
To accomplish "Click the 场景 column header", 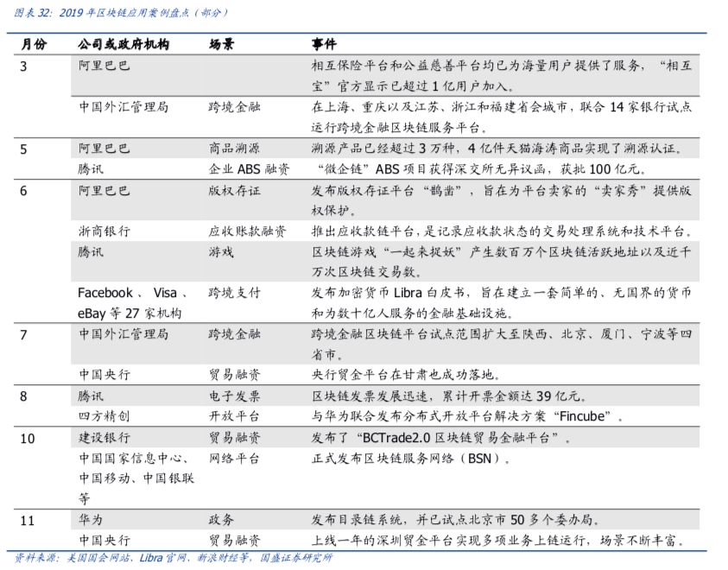I will click(221, 44).
